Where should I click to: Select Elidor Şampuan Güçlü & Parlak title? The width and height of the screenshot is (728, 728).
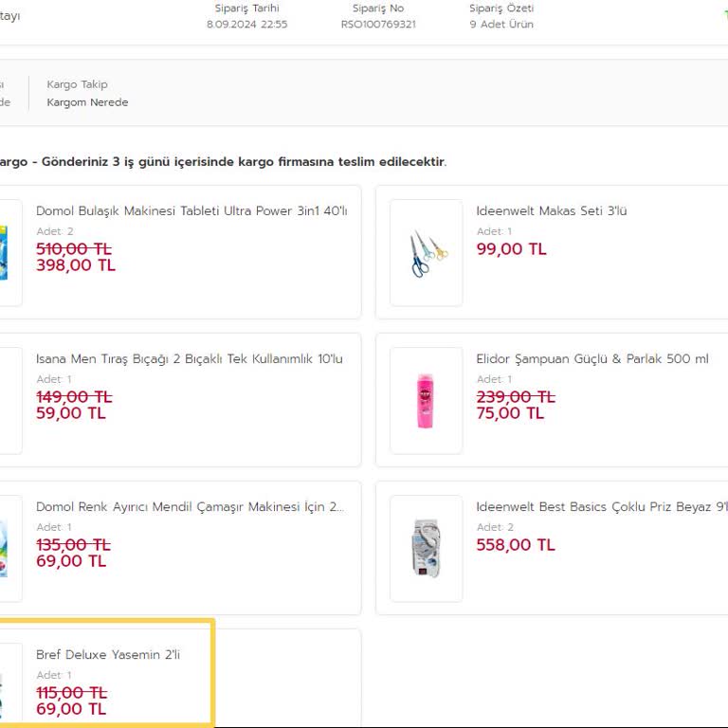pos(591,358)
